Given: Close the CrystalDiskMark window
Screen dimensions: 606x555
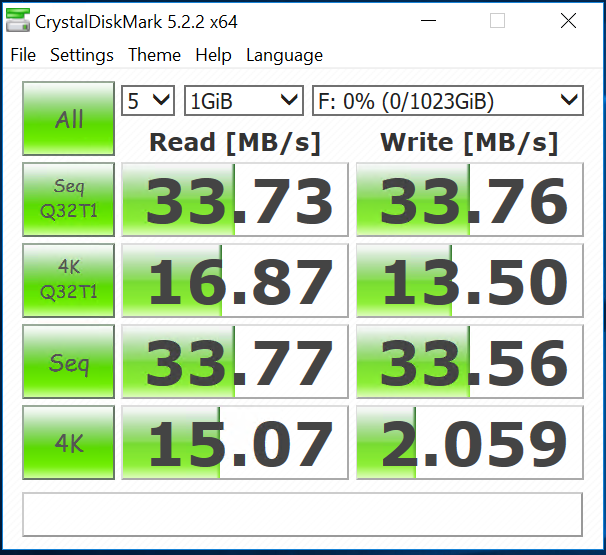Looking at the screenshot, I should pyautogui.click(x=568, y=20).
